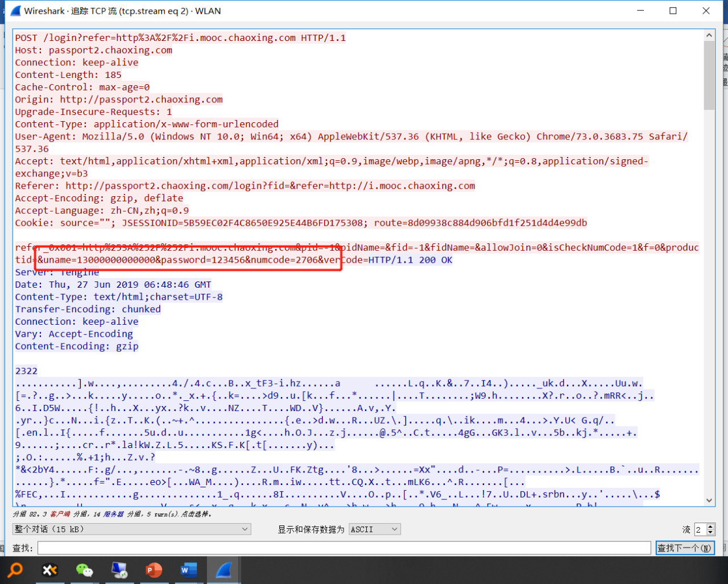Click the Accept-Language: zh-CN line

click(102, 210)
